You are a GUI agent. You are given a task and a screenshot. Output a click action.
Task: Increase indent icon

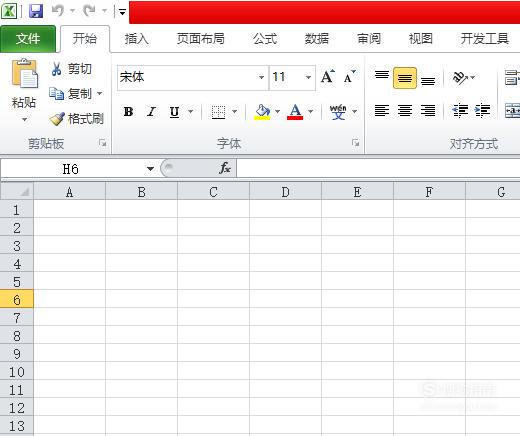(483, 110)
